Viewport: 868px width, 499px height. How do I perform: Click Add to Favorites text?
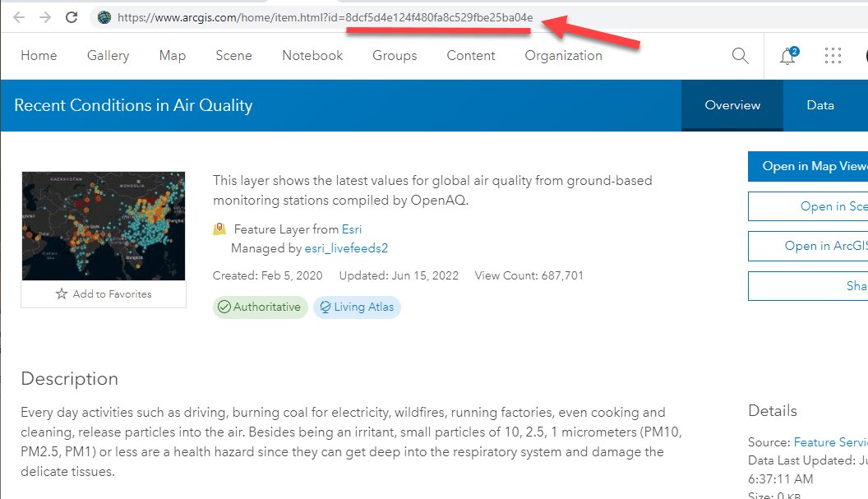112,294
